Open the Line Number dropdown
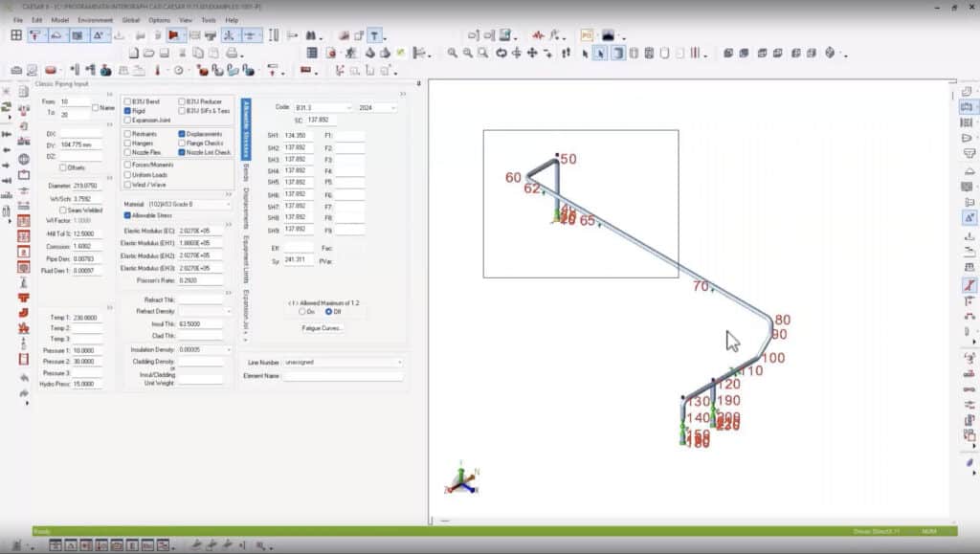 pyautogui.click(x=399, y=363)
